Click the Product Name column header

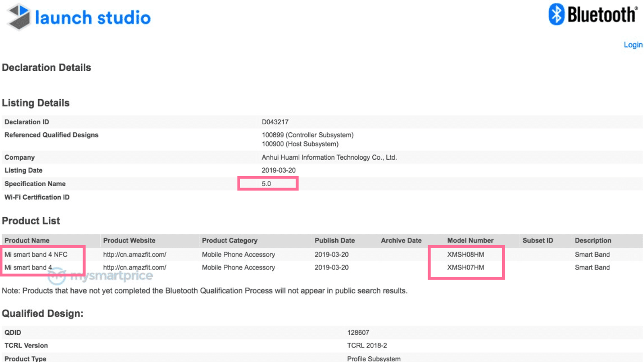coord(27,241)
